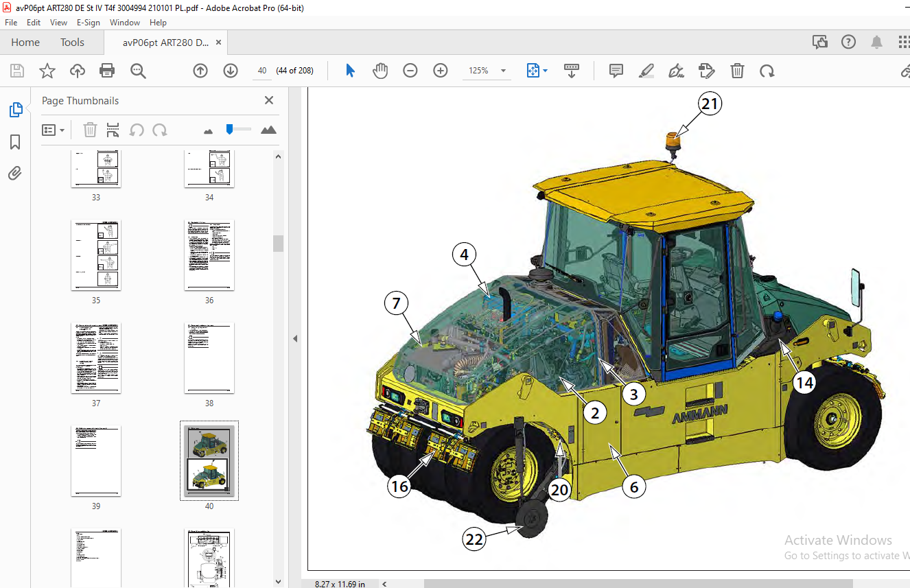Open the share comments icon at the top right
The height and width of the screenshot is (588, 910).
point(820,43)
